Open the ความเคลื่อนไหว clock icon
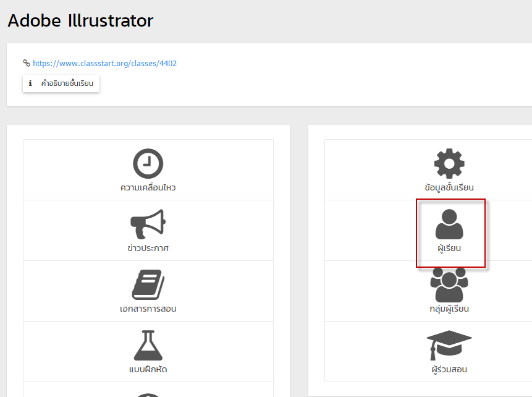The width and height of the screenshot is (532, 397). (148, 163)
